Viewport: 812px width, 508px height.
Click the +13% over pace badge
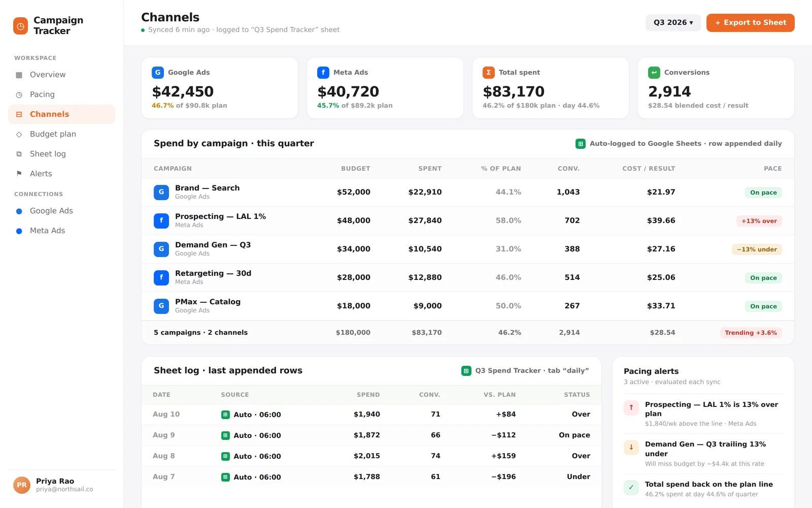[x=759, y=221]
